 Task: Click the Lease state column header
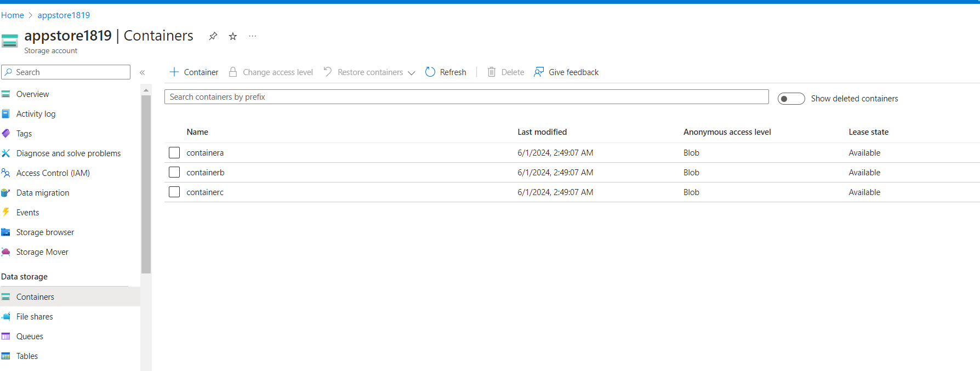[869, 132]
